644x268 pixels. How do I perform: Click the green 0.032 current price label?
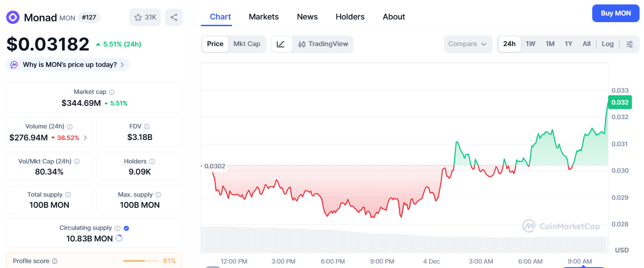pos(620,102)
